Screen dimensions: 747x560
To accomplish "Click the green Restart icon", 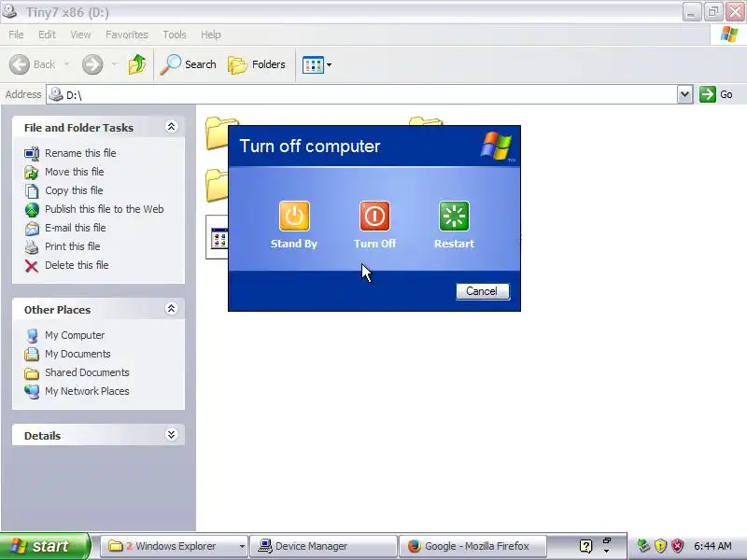I will 454,217.
